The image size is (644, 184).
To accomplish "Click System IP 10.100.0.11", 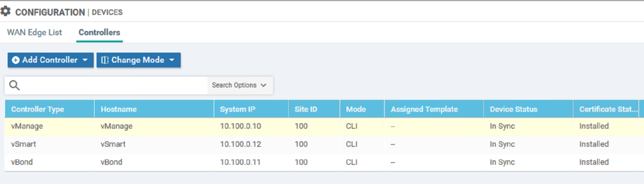I will 240,163.
